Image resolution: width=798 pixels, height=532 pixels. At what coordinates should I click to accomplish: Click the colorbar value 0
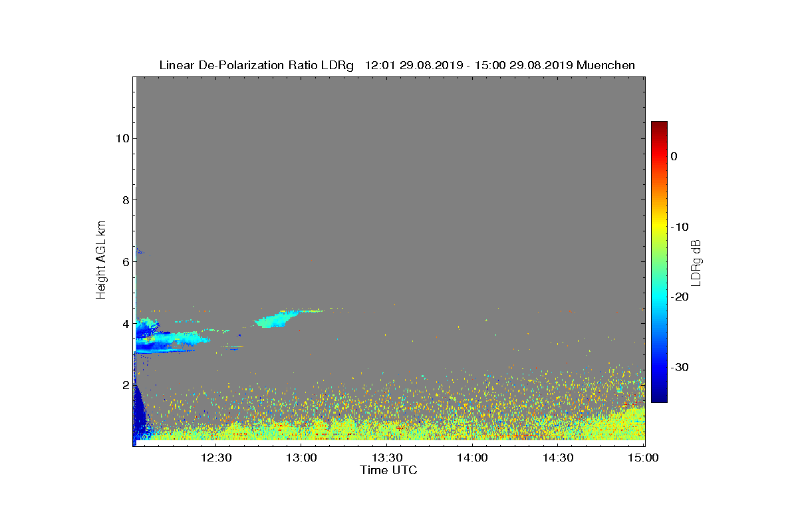(674, 156)
